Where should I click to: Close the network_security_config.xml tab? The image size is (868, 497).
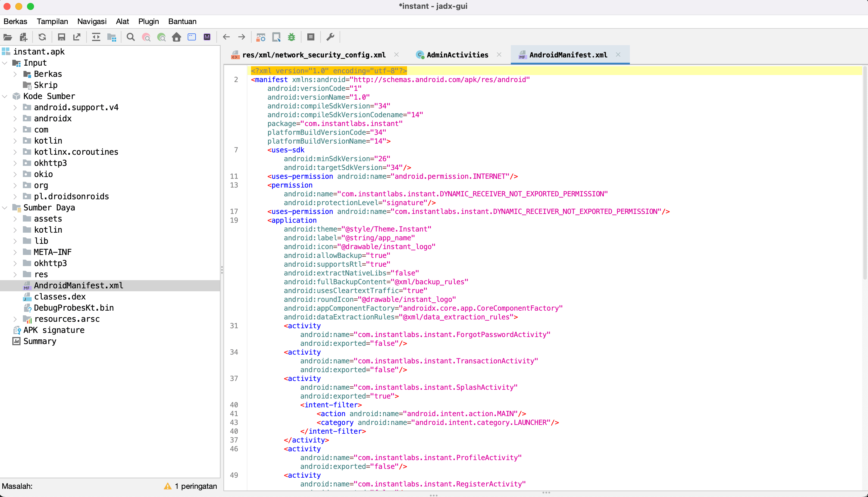click(396, 55)
